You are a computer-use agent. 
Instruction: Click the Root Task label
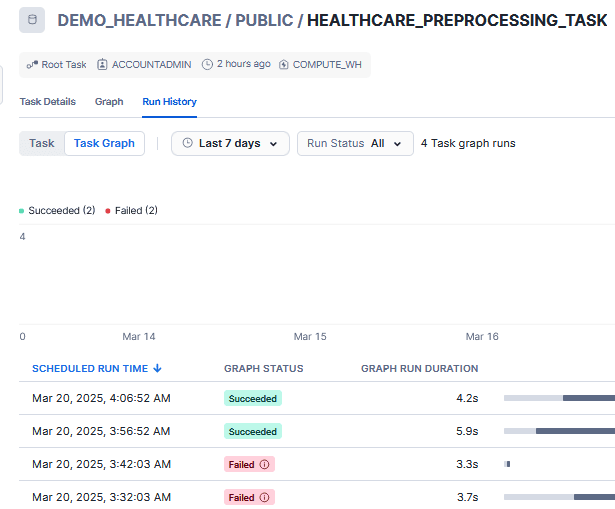click(64, 64)
